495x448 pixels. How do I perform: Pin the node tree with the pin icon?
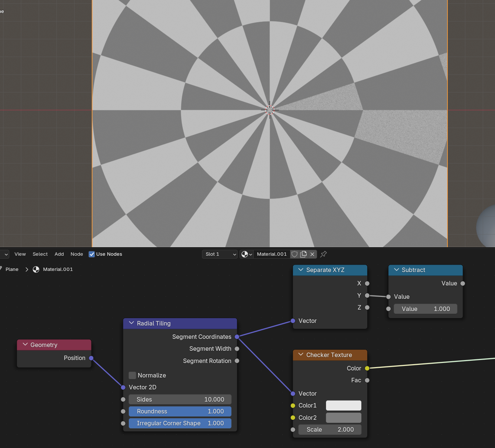click(323, 254)
